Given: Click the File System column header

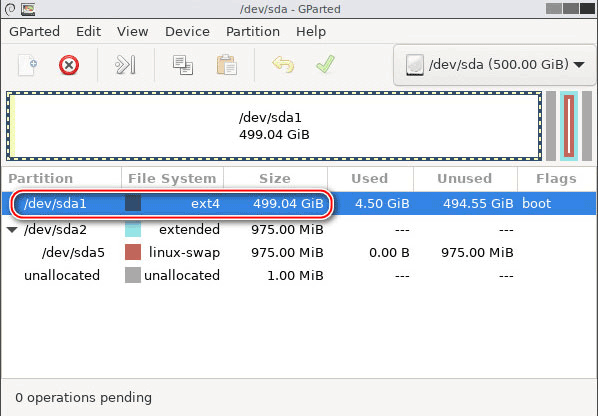Looking at the screenshot, I should click(x=172, y=178).
